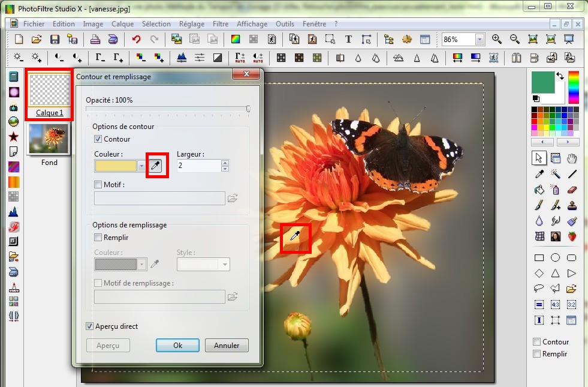Open the Outils menu

(285, 23)
